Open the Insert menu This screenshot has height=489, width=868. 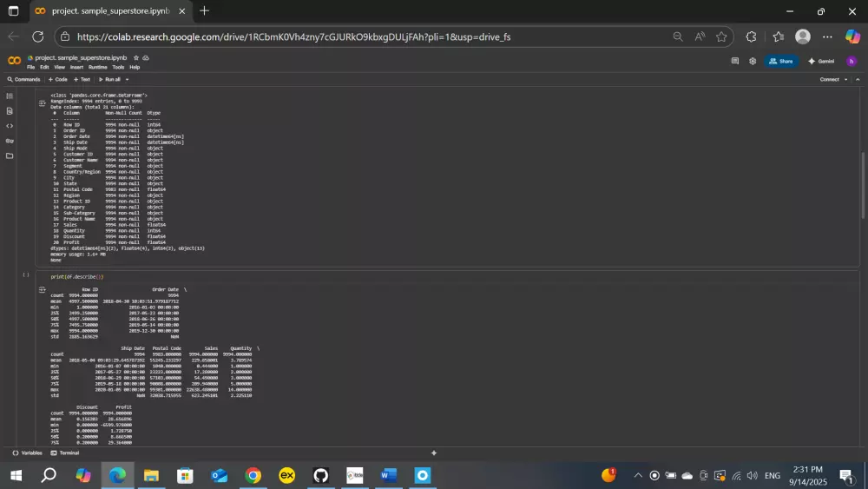[76, 67]
